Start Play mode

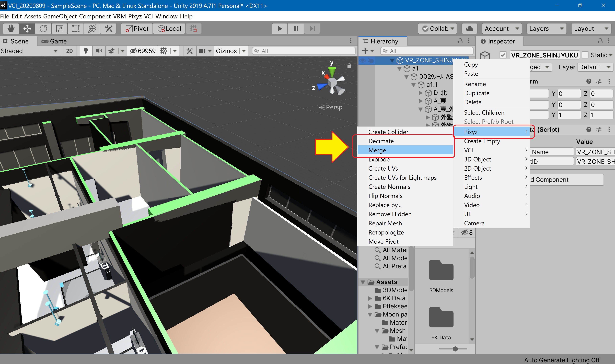(x=280, y=29)
